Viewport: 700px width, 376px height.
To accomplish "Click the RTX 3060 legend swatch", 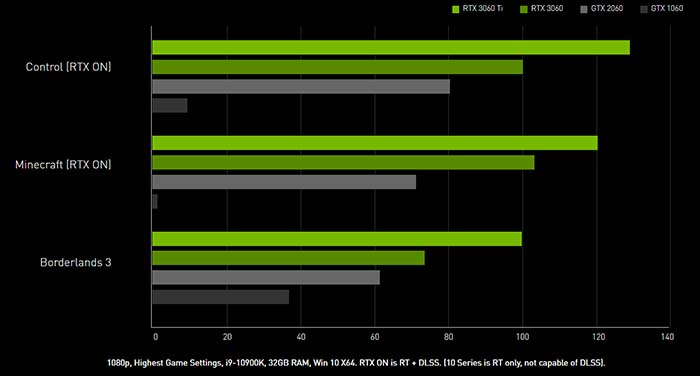I will pyautogui.click(x=524, y=9).
